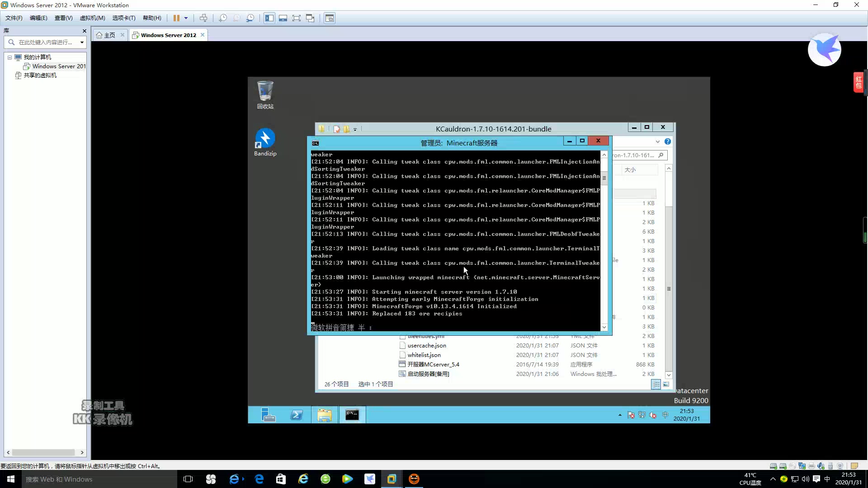The image size is (868, 488).
Task: Toggle the library sidebar view button
Action: coord(269,18)
